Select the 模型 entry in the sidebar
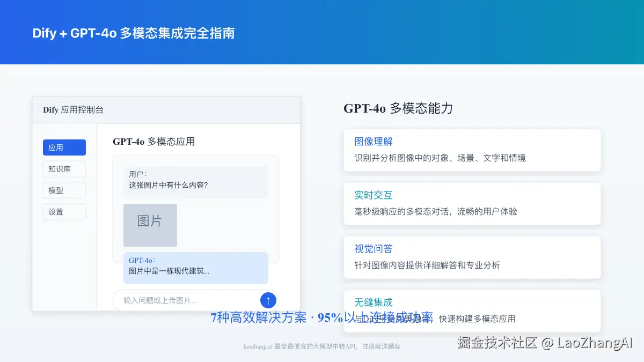This screenshot has width=644, height=362. [x=64, y=190]
